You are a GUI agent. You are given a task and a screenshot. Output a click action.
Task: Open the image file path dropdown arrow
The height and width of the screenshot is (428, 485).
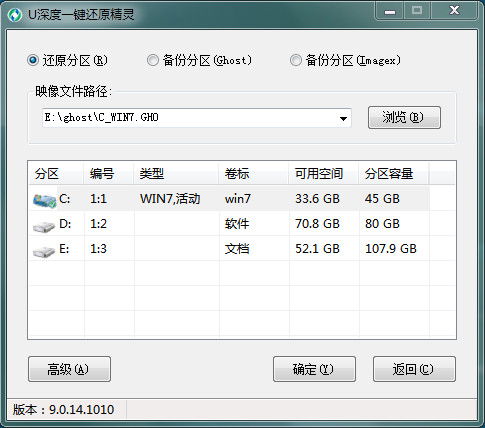tap(343, 118)
